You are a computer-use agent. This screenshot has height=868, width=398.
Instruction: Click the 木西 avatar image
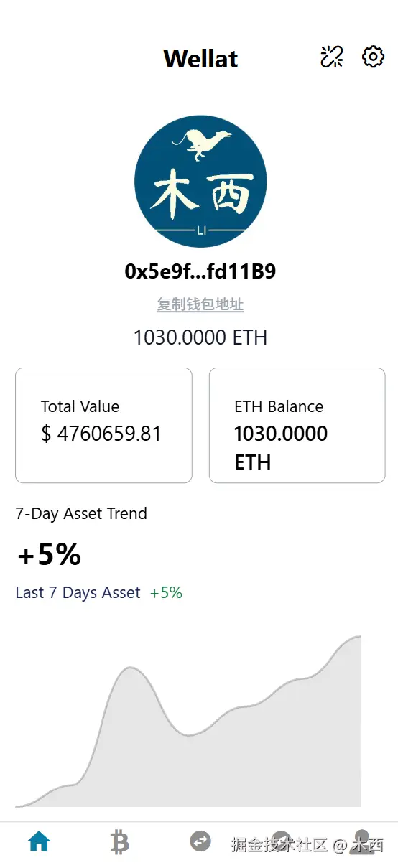coord(200,182)
